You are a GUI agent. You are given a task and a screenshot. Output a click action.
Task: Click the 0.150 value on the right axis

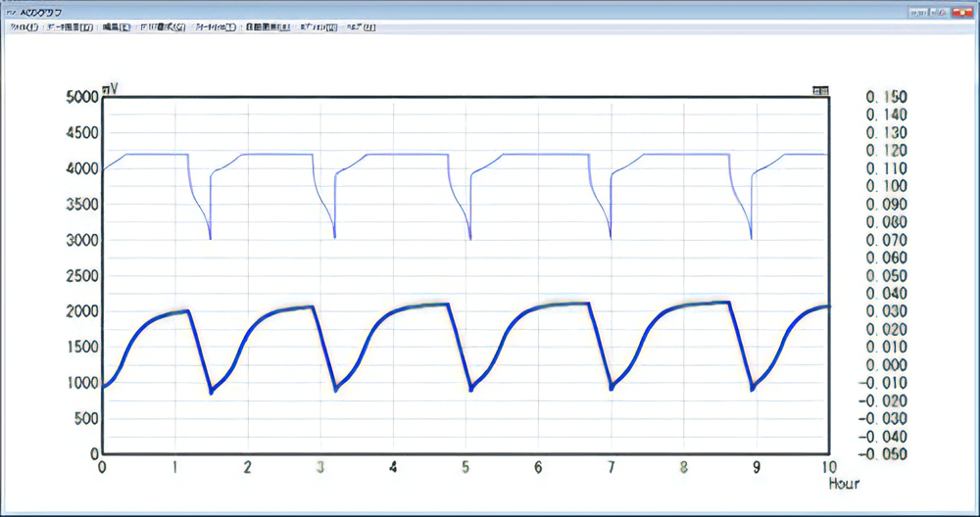(x=886, y=97)
